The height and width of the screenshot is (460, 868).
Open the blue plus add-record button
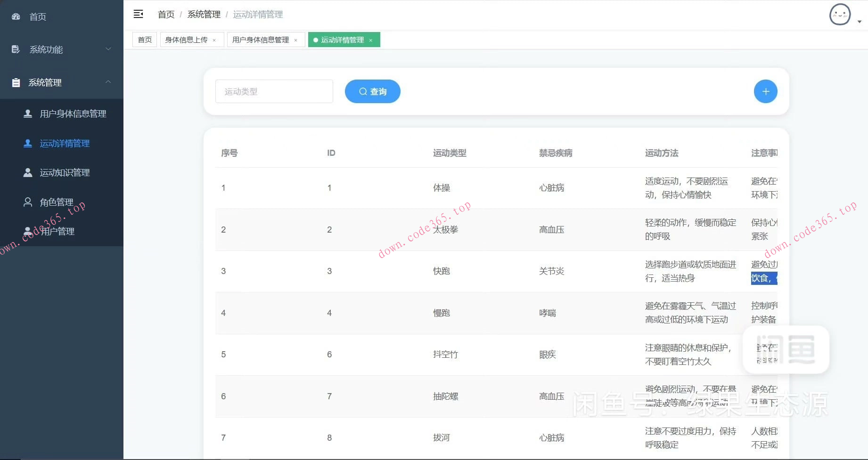click(x=765, y=91)
